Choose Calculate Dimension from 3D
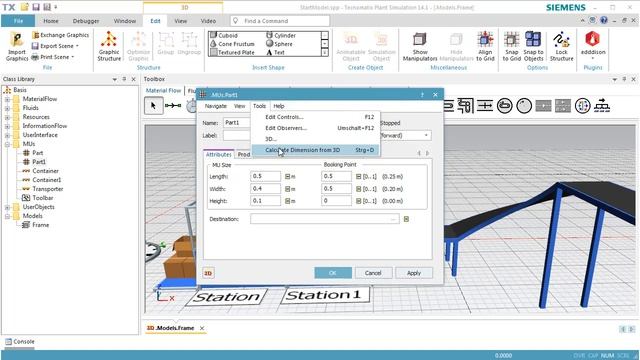The height and width of the screenshot is (360, 640). pyautogui.click(x=316, y=150)
